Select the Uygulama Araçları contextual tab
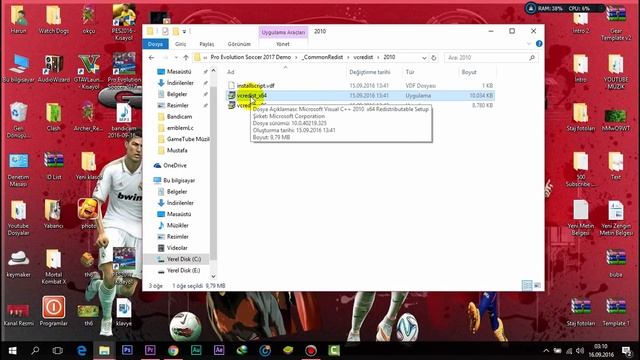The image size is (640, 360). [x=283, y=32]
